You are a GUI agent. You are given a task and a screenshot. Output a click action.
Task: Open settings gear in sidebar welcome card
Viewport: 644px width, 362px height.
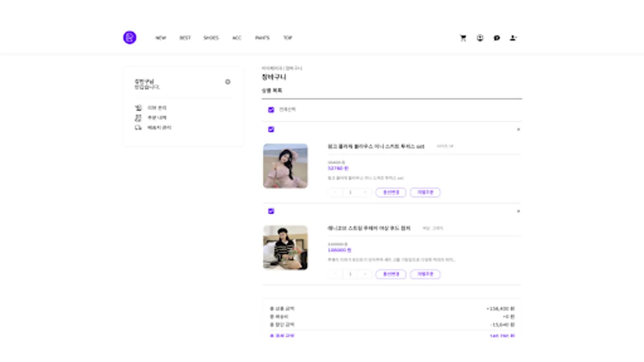click(x=228, y=82)
